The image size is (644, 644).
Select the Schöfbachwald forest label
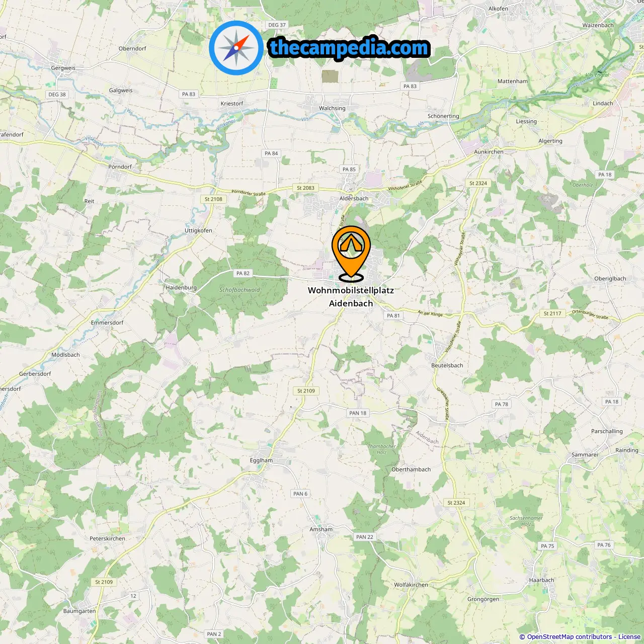(x=239, y=290)
